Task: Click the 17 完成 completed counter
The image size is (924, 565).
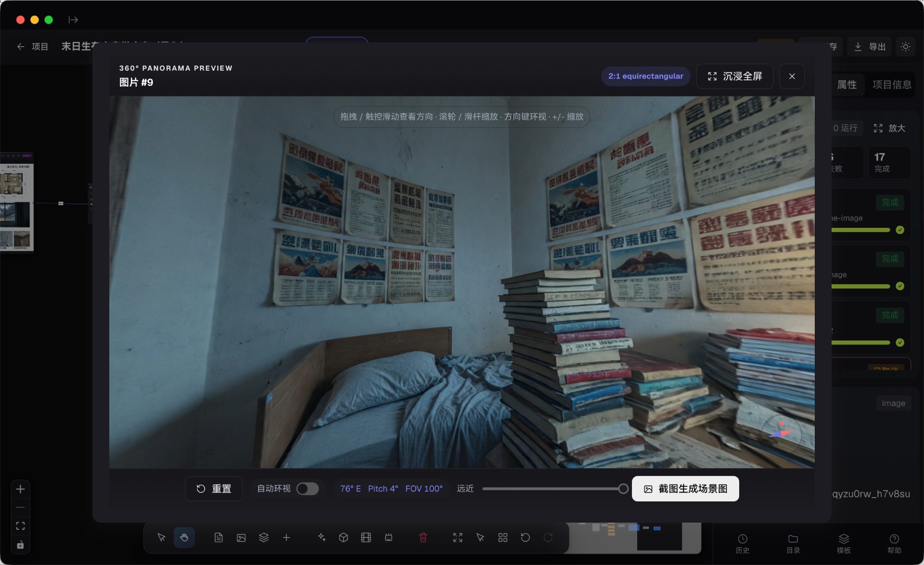Action: point(889,163)
